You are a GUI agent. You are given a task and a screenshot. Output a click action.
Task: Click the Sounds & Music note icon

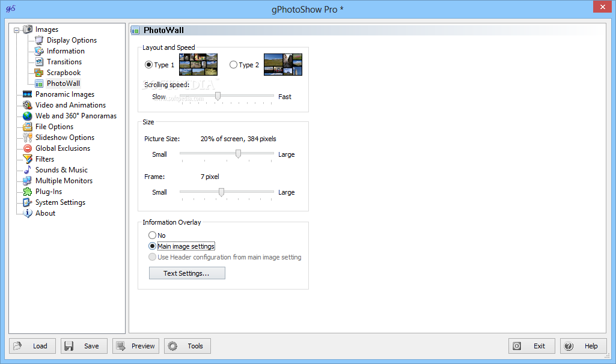(28, 169)
